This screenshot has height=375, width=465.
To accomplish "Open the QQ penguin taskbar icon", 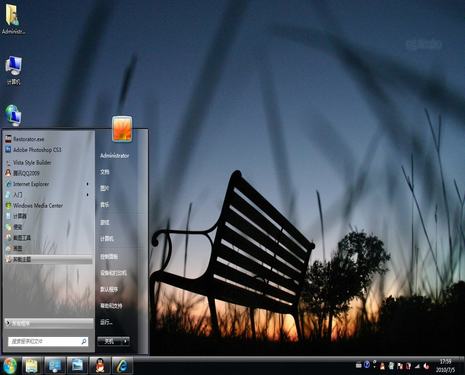I will [100, 366].
